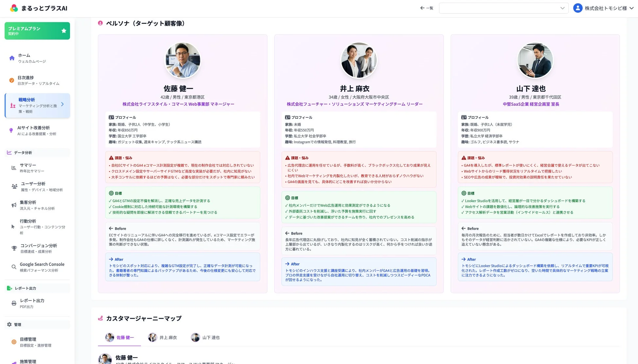Click the レポート出力 PDF printer icon
638x364 pixels.
tap(14, 303)
